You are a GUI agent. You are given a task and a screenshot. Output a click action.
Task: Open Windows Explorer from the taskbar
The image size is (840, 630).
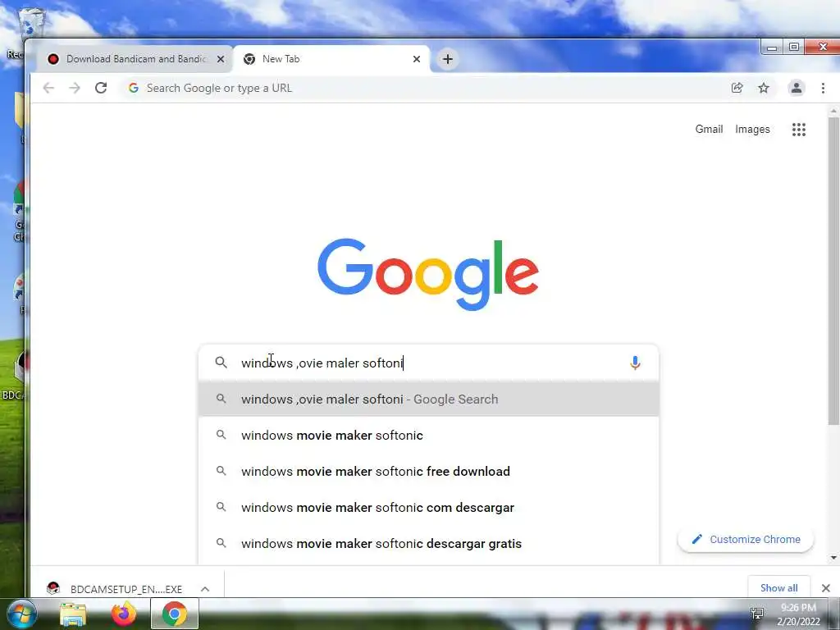click(x=73, y=614)
